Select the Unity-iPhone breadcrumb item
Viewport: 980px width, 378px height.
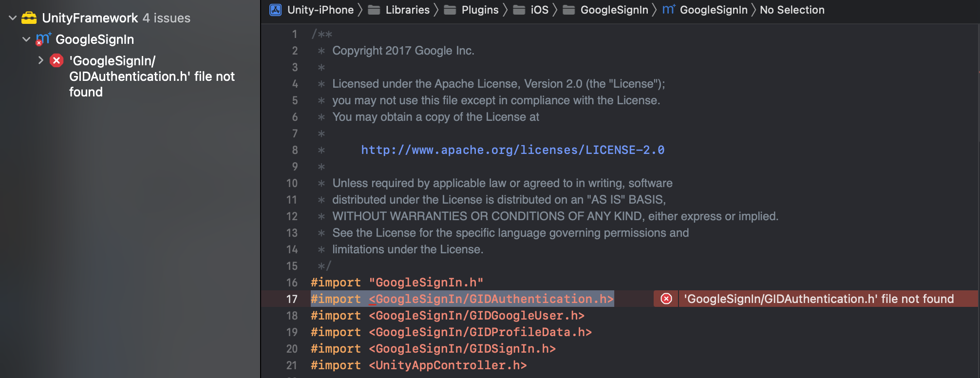(319, 10)
